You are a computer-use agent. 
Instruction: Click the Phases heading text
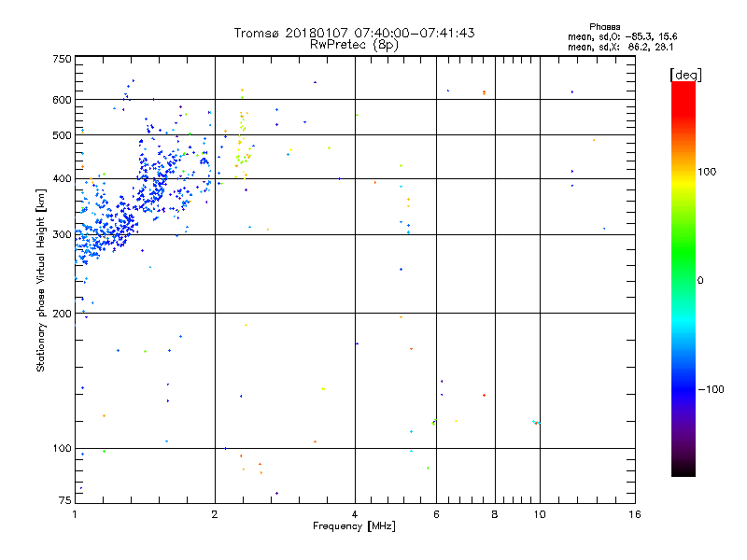pos(604,27)
